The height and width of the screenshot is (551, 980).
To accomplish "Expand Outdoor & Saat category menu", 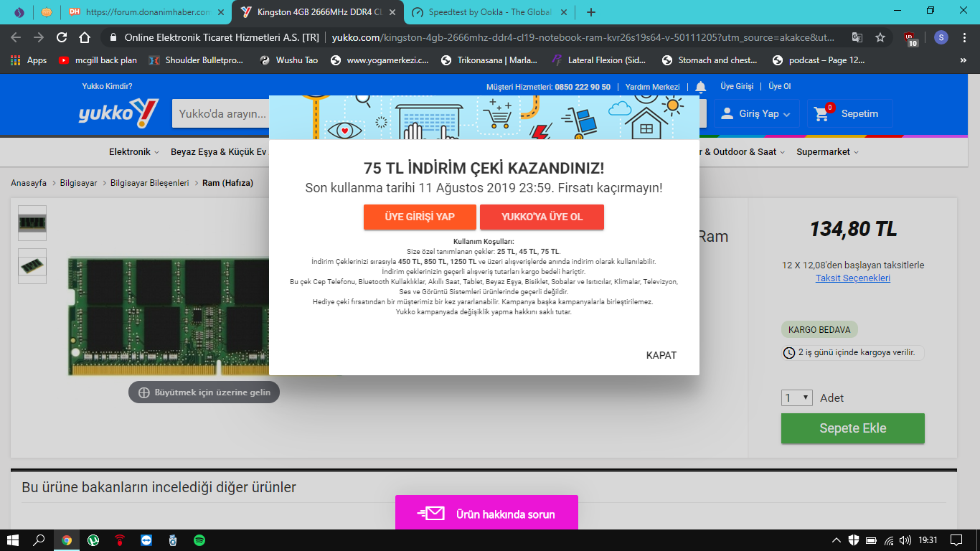I will (x=743, y=152).
